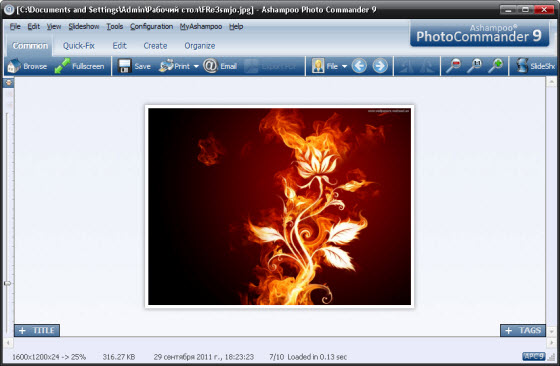Open the Tools menu

pyautogui.click(x=115, y=26)
